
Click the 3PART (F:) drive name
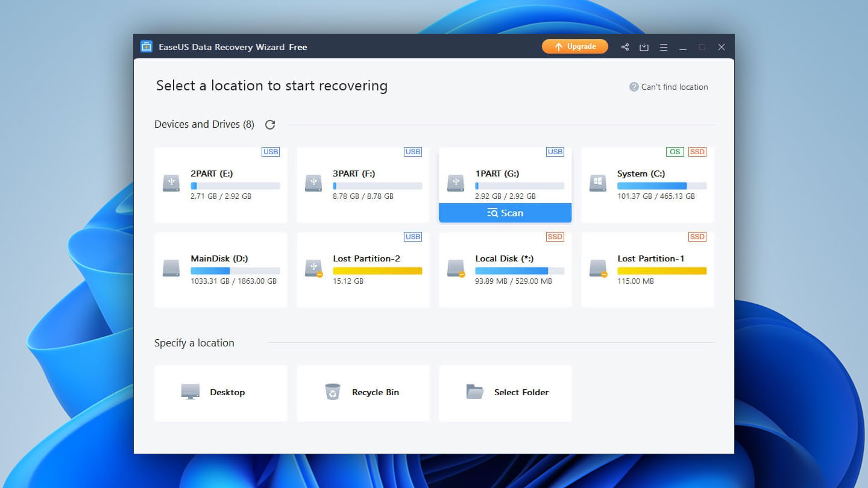click(354, 174)
